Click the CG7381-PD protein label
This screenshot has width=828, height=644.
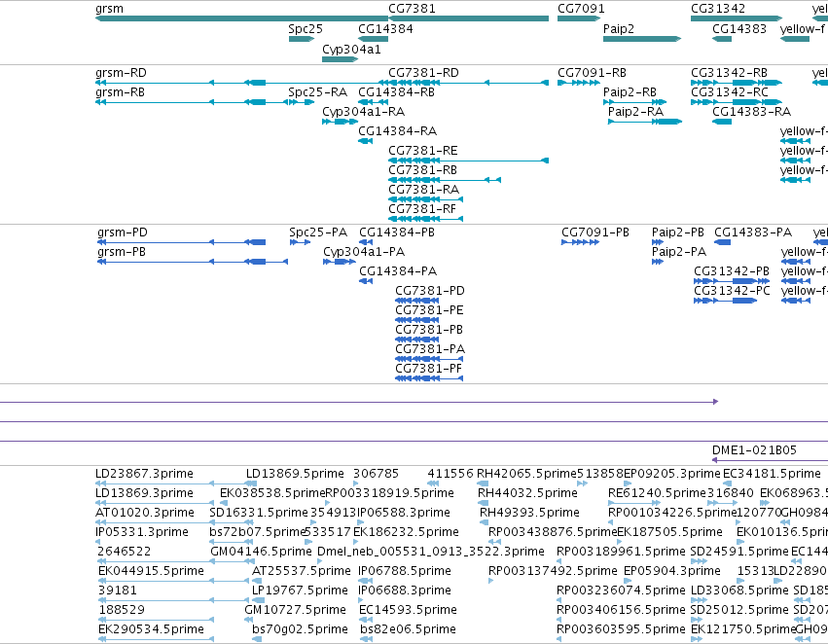coord(430,292)
